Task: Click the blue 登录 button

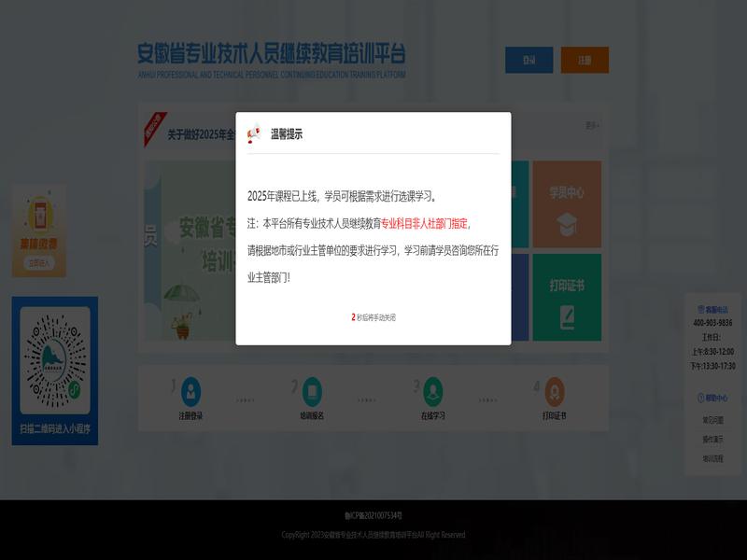Action: tap(529, 60)
